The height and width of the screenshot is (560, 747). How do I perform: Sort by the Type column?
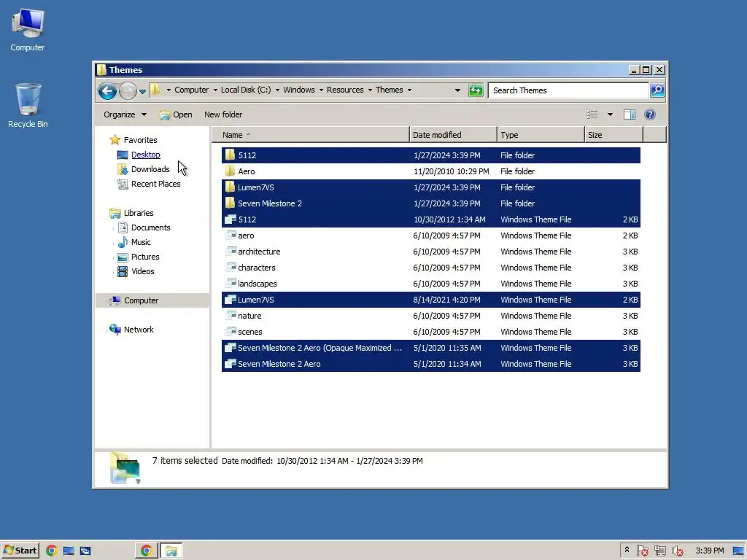(x=541, y=135)
